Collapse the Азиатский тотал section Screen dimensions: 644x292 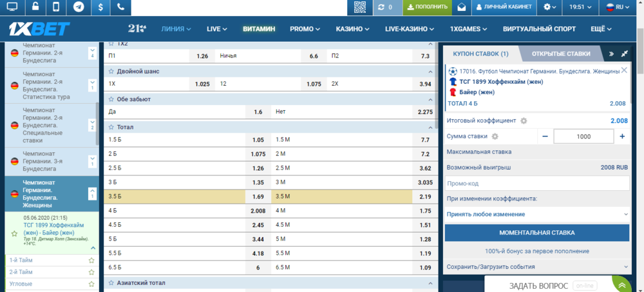[x=430, y=283]
